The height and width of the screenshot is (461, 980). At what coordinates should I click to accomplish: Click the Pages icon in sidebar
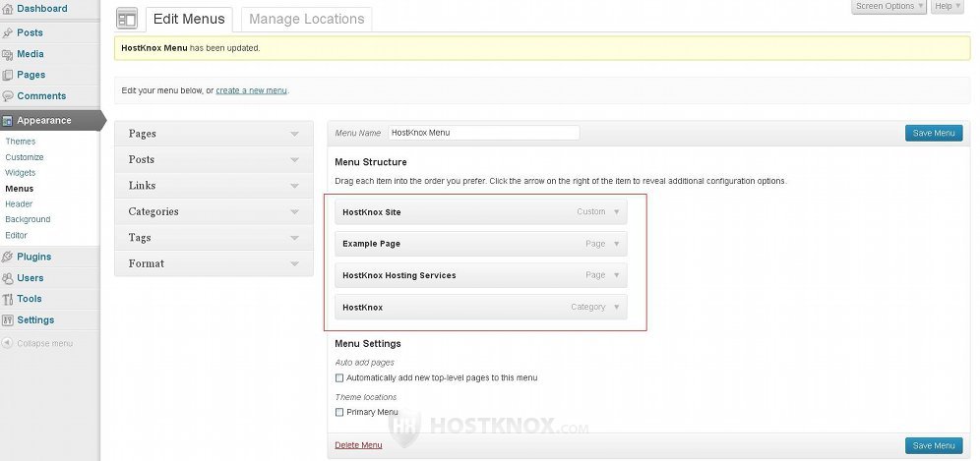click(x=8, y=75)
